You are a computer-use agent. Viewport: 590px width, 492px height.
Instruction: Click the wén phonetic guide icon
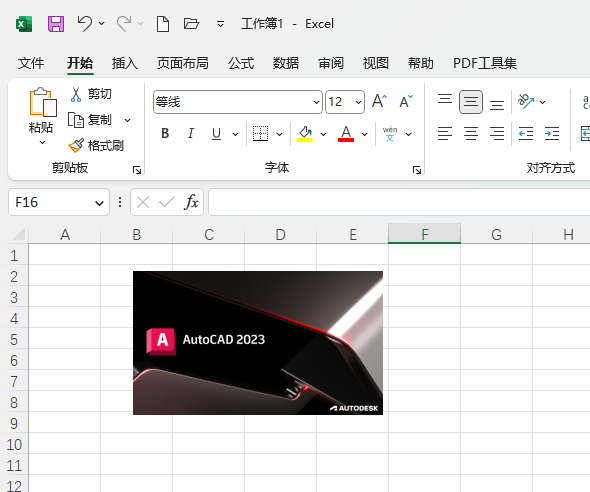(390, 134)
